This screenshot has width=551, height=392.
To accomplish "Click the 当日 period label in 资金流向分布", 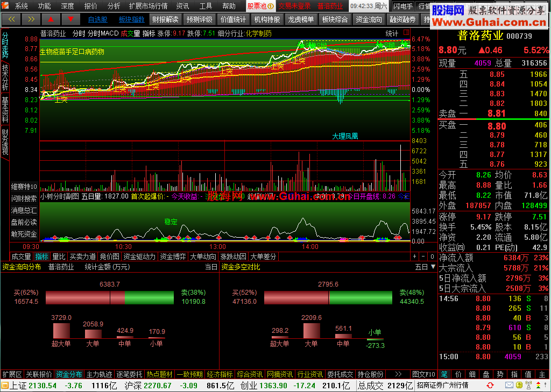I will pos(211,267).
